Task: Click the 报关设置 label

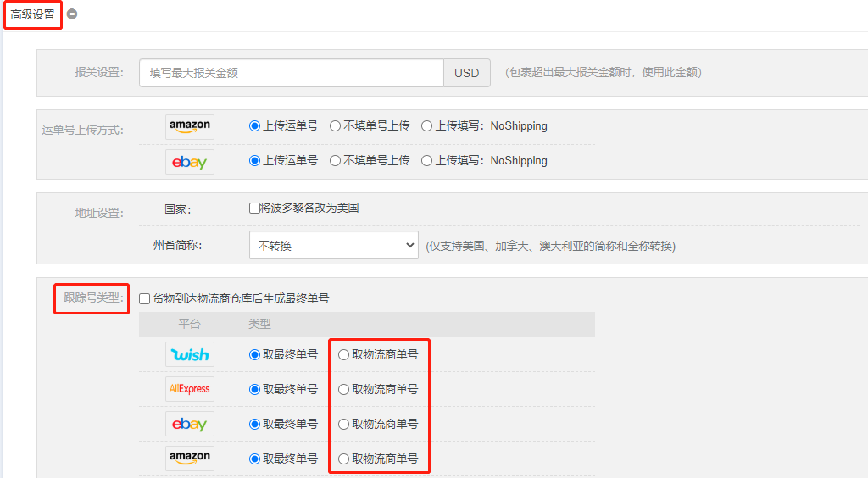Action: (99, 73)
